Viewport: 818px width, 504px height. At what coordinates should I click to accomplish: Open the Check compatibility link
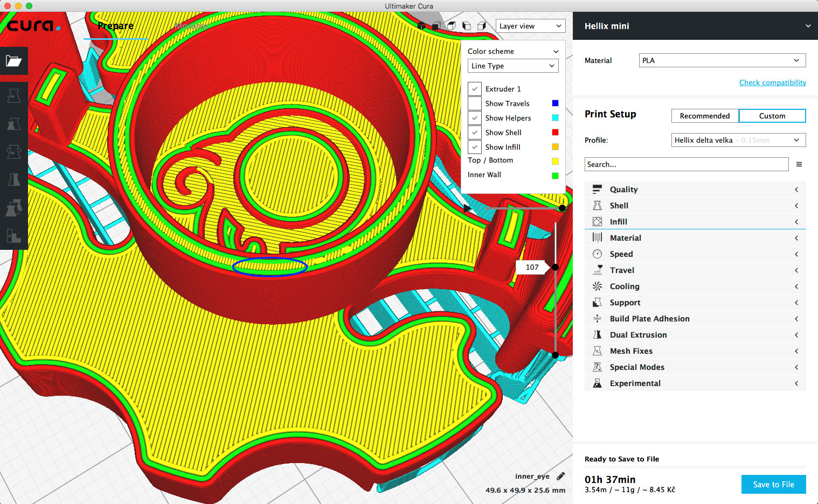772,82
